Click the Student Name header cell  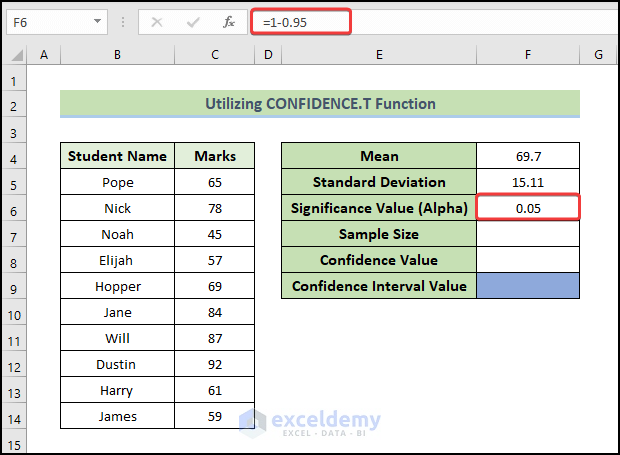117,156
